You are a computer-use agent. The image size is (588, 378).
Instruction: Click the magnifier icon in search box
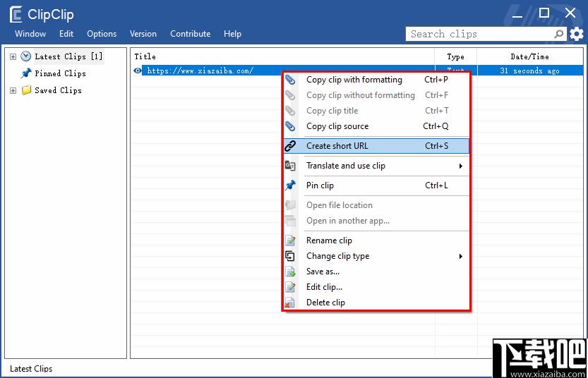(559, 34)
